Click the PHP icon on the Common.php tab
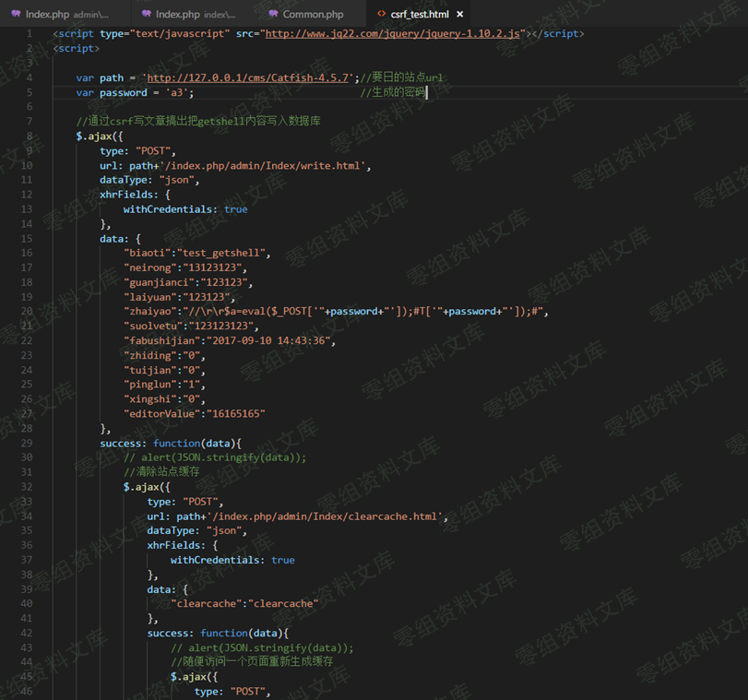 point(273,14)
